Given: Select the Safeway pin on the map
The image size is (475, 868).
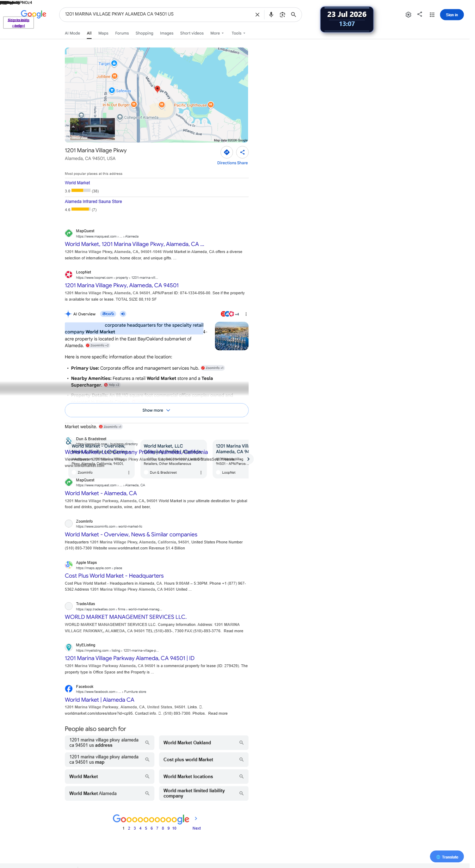Looking at the screenshot, I should 112,90.
